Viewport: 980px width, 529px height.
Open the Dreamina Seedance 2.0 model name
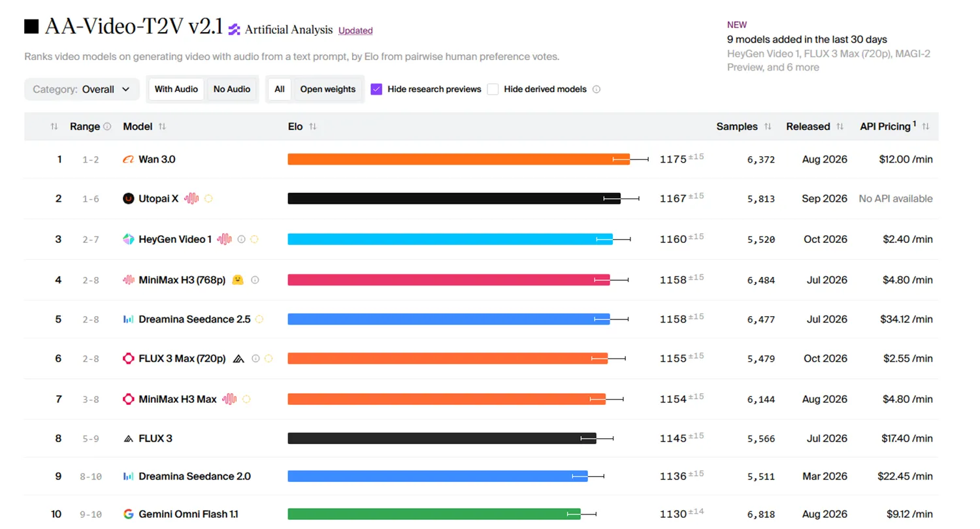point(195,476)
